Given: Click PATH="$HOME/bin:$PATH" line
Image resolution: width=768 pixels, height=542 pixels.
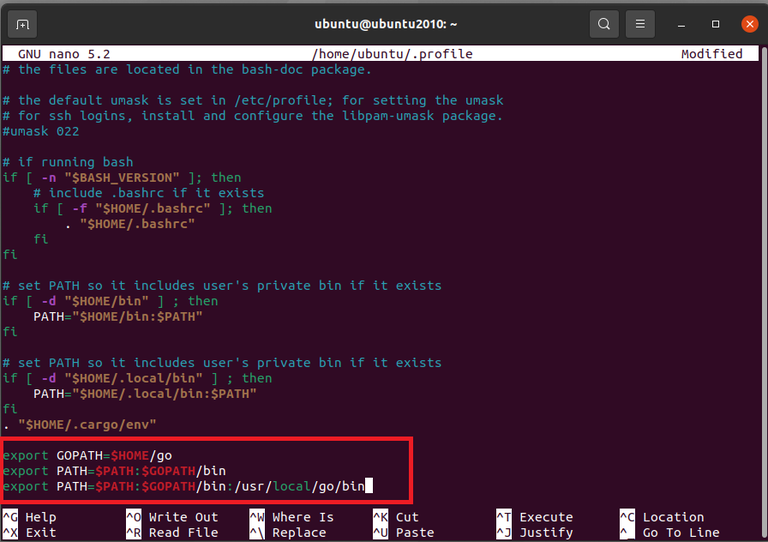Looking at the screenshot, I should coord(118,316).
